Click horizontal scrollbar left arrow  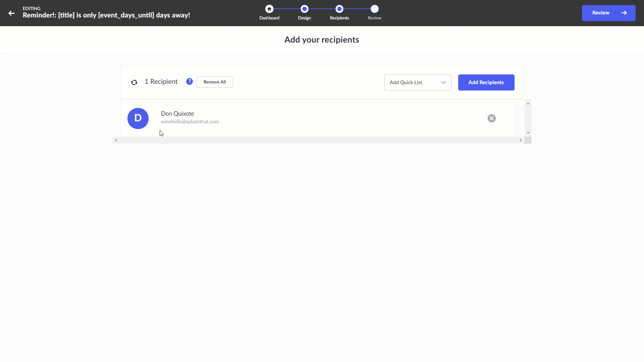pyautogui.click(x=116, y=140)
